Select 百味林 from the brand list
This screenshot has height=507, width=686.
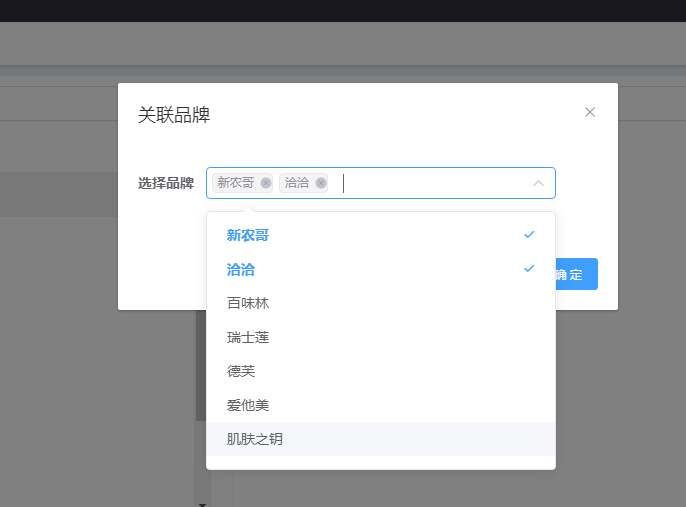point(248,303)
